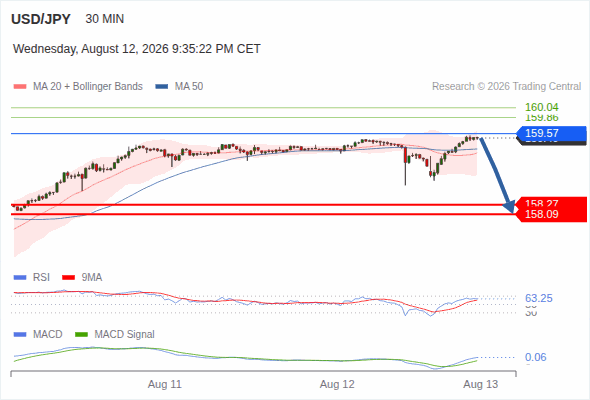Screen dimensions: 590x400
Task: Click the Aug 13 date axis label
Action: pos(481,385)
